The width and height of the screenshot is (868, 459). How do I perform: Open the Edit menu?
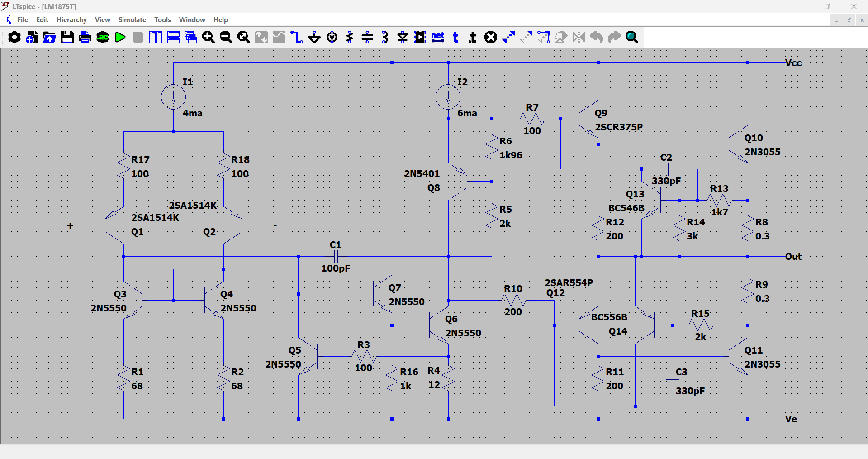click(42, 20)
